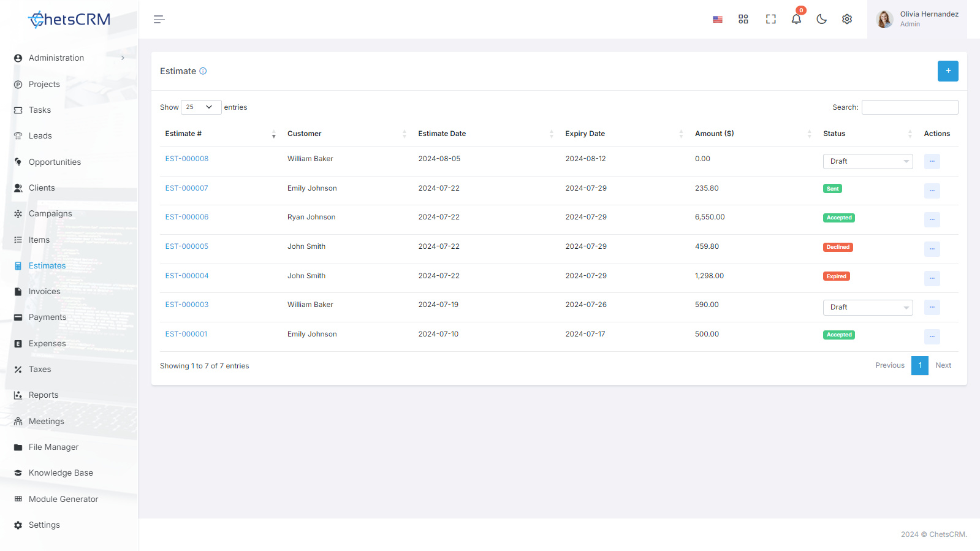Sort by Estimate Date column
980x551 pixels.
485,134
